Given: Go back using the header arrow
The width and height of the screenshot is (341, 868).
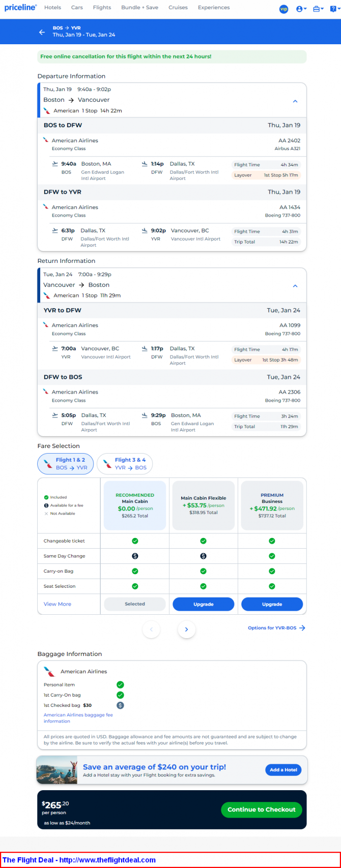Looking at the screenshot, I should (42, 32).
